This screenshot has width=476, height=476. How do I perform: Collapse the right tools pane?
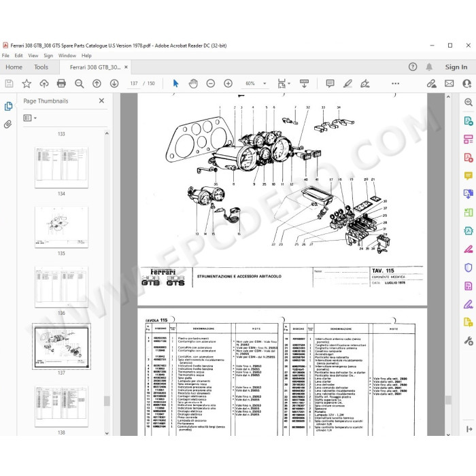pos(469,429)
